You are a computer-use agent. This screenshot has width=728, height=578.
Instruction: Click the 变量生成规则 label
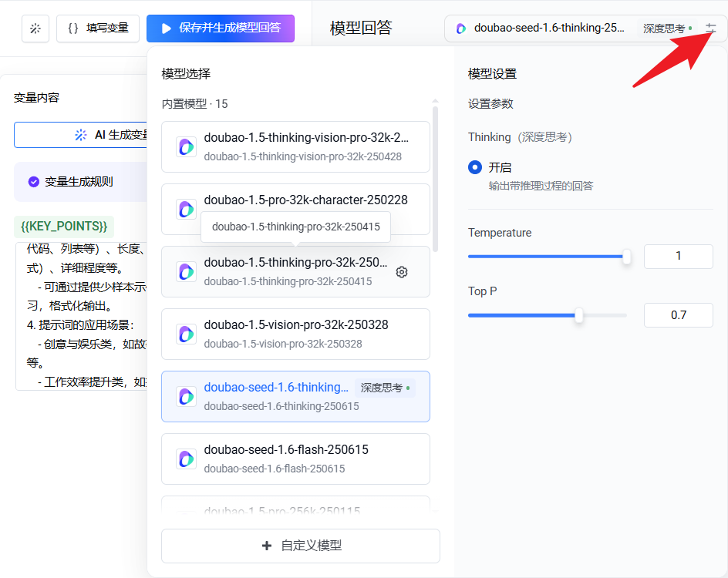79,182
